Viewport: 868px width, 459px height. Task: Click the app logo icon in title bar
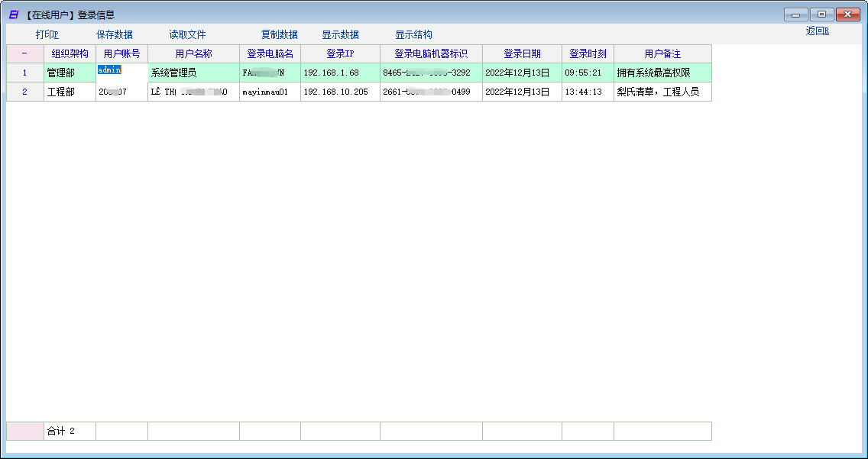[x=13, y=15]
